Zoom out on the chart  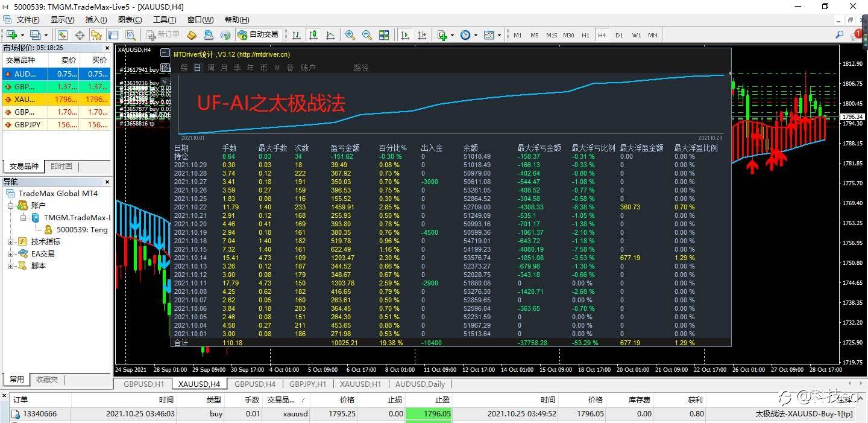[x=367, y=35]
